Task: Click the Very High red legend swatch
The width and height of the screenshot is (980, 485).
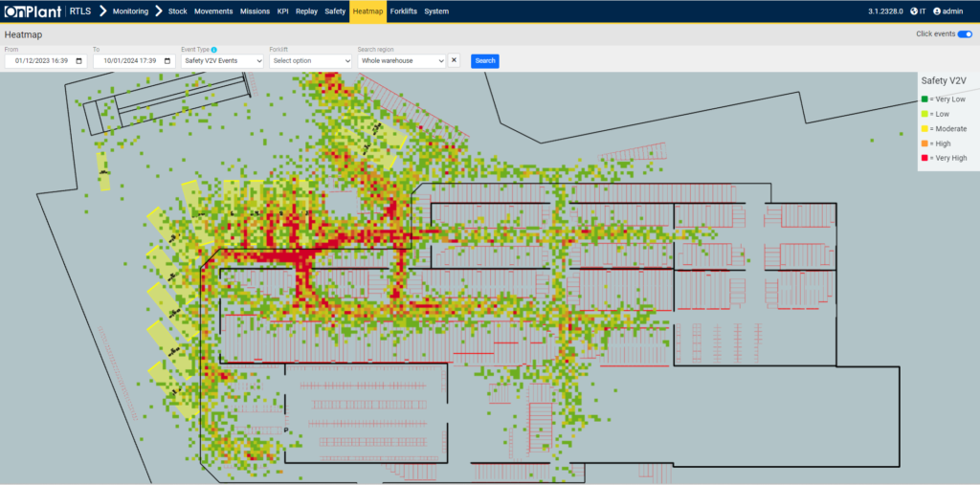Action: [x=924, y=157]
